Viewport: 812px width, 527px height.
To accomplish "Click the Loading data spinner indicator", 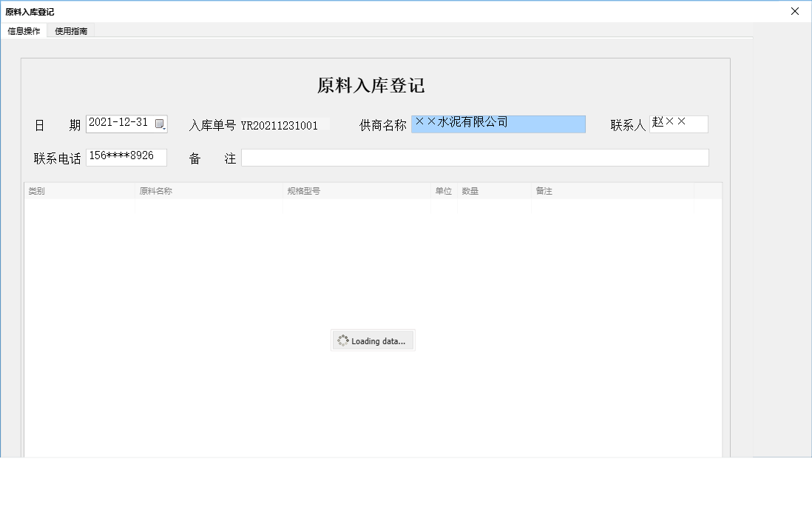I will 372,340.
